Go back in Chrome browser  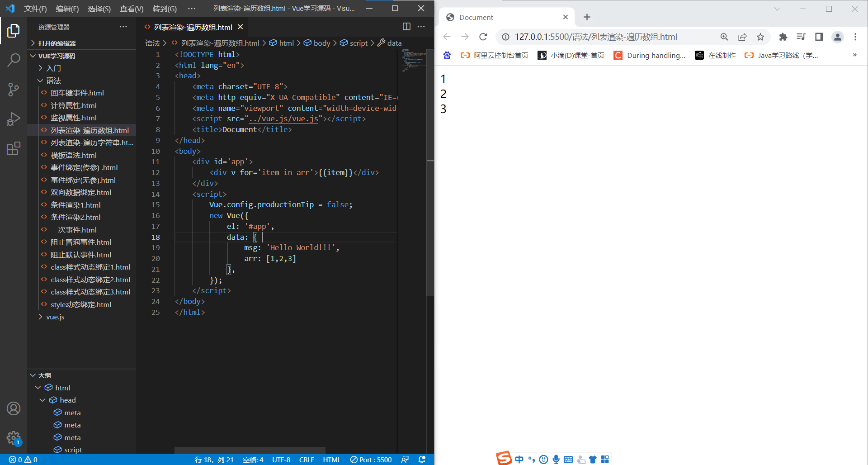[x=447, y=37]
